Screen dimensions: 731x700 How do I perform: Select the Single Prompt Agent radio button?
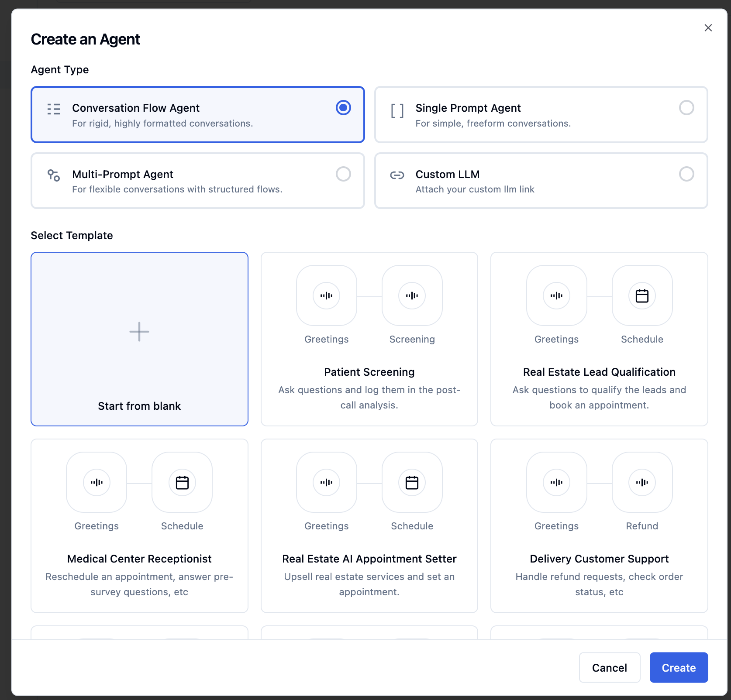pos(686,108)
